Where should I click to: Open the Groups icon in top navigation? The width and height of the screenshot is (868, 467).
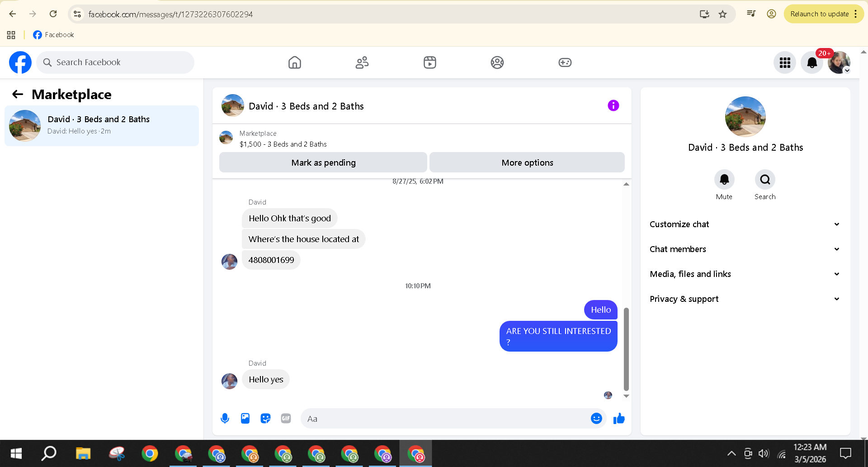(497, 62)
